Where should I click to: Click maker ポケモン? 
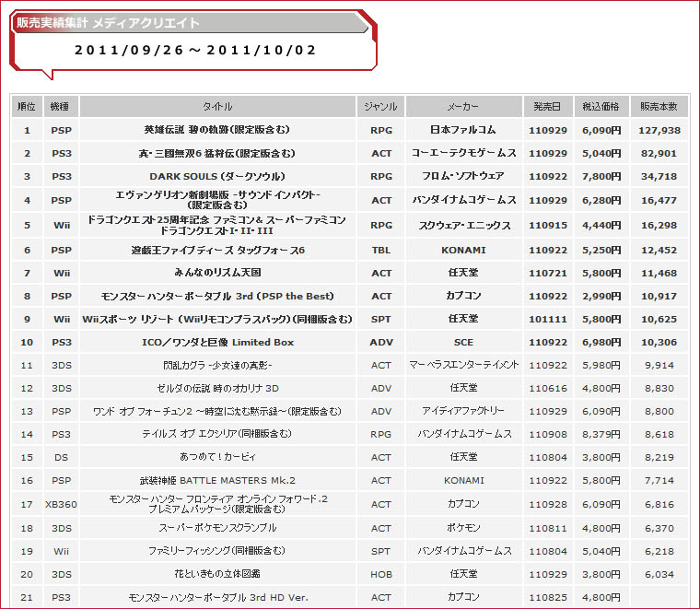tap(463, 528)
